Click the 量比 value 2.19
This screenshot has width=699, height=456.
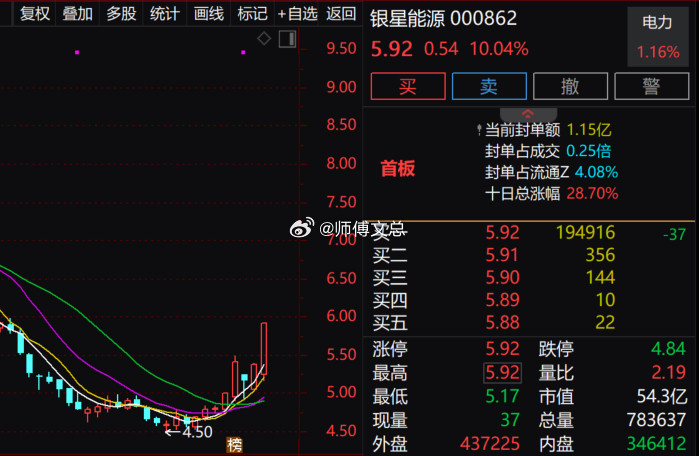pos(669,372)
